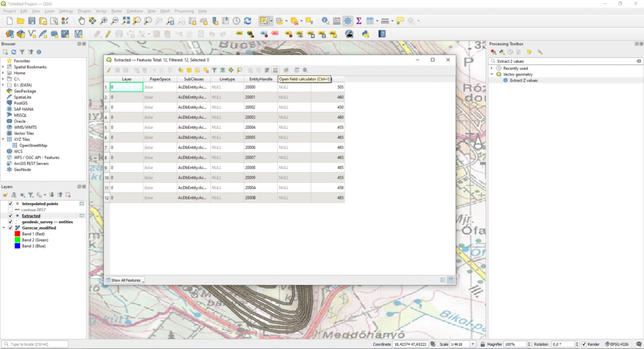This screenshot has width=644, height=349.
Task: Collapse the Vector geometry toolbox group
Action: (x=492, y=74)
